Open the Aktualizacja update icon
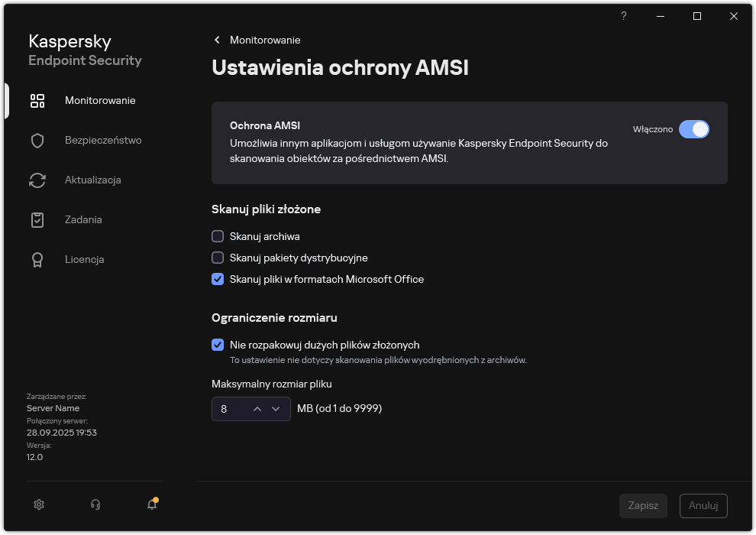Image resolution: width=756 pixels, height=535 pixels. pos(37,180)
